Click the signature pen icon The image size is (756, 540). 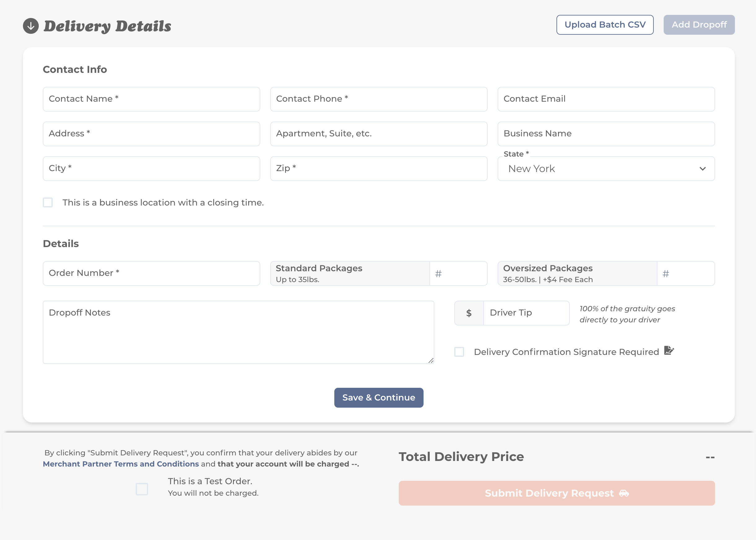[x=669, y=351]
